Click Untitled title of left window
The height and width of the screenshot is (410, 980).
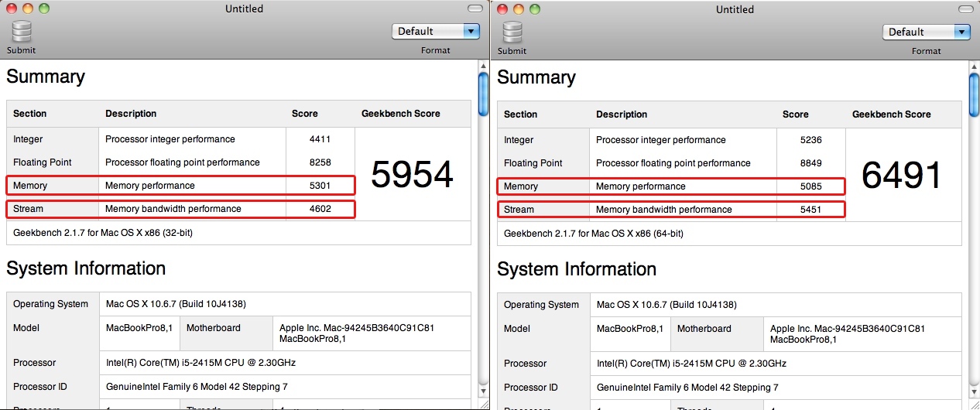(244, 9)
